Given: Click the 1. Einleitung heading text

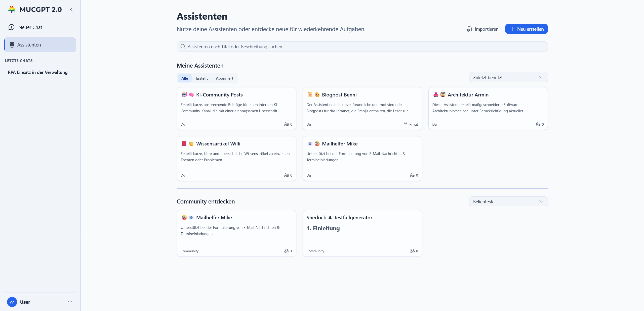Looking at the screenshot, I should (x=323, y=228).
